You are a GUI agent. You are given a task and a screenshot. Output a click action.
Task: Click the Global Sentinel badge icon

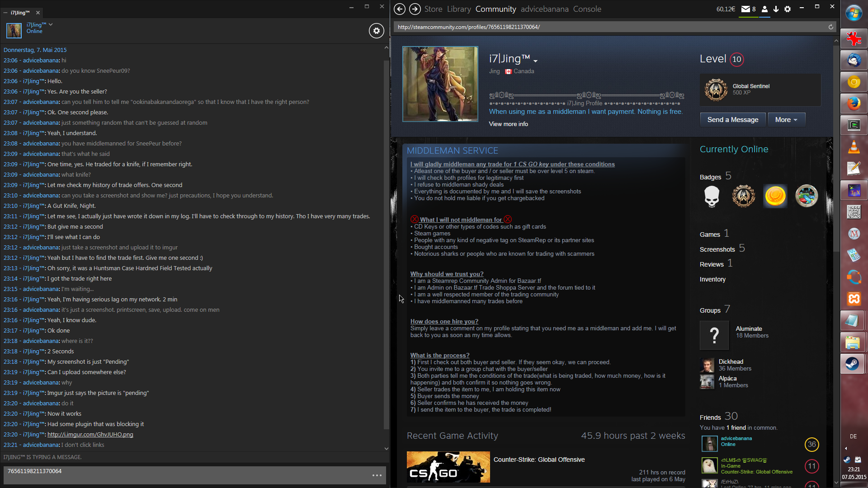(716, 90)
